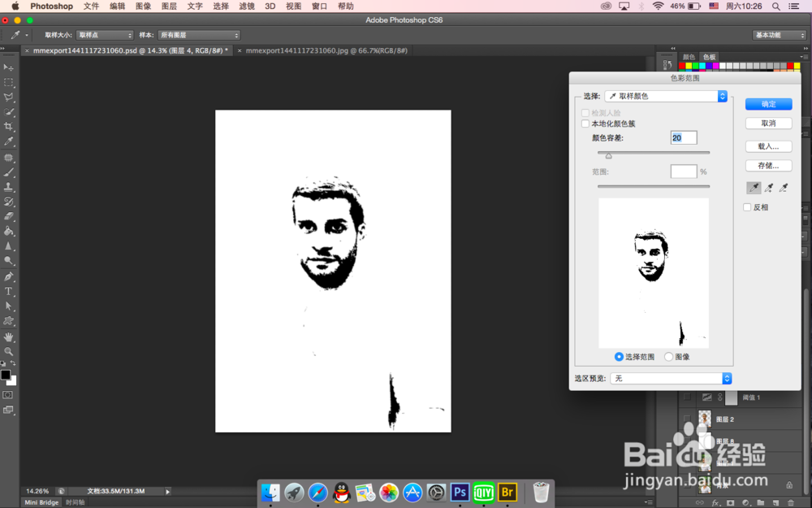
Task: Click the foreground color swatch in the toolbar
Action: point(6,374)
